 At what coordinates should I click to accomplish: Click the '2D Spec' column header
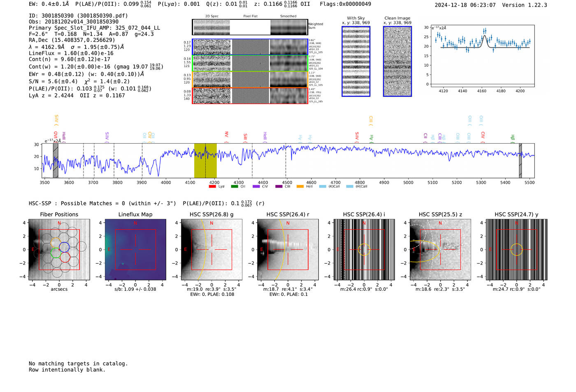(x=212, y=16)
